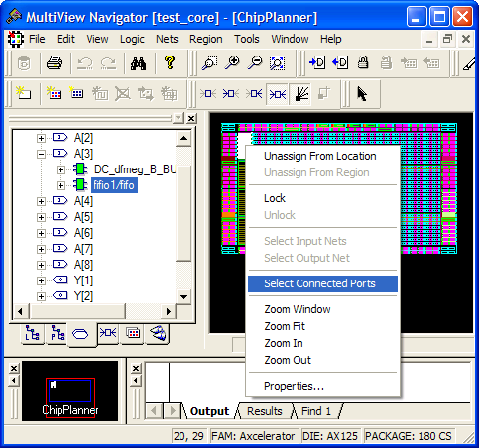Click the Zoom Window magnifier icon
The height and width of the screenshot is (448, 479).
click(x=210, y=63)
